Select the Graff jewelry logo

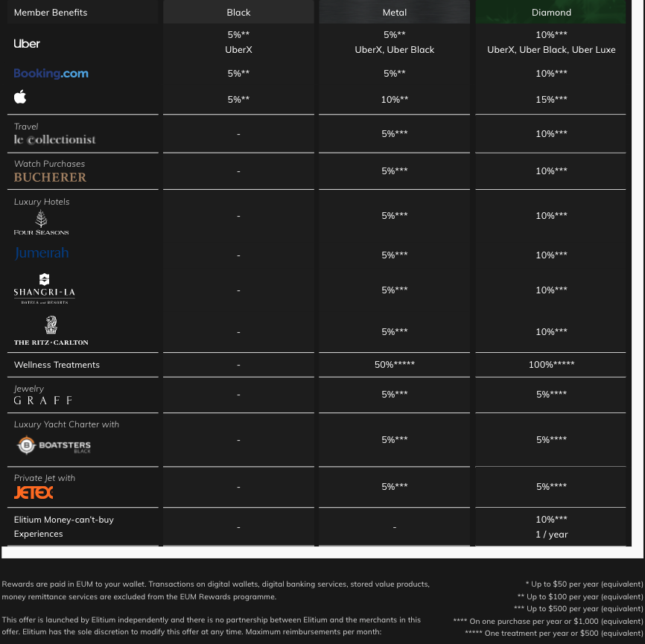coord(43,400)
